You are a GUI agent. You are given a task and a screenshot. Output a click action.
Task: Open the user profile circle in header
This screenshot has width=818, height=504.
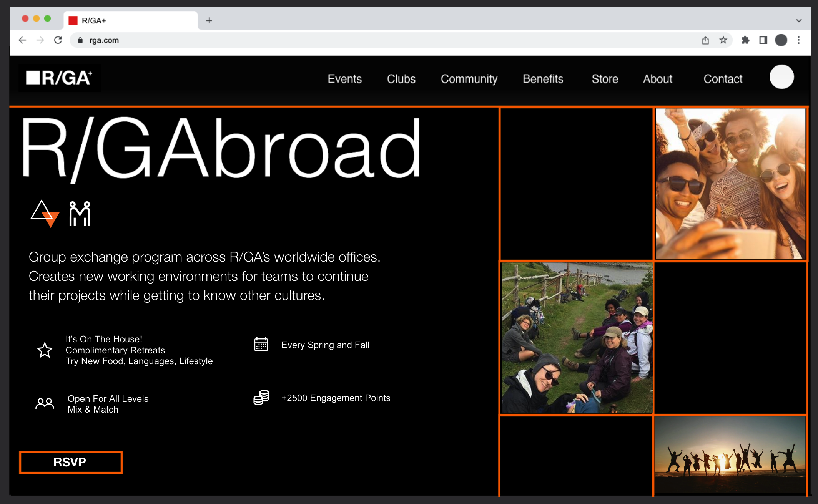coord(781,77)
